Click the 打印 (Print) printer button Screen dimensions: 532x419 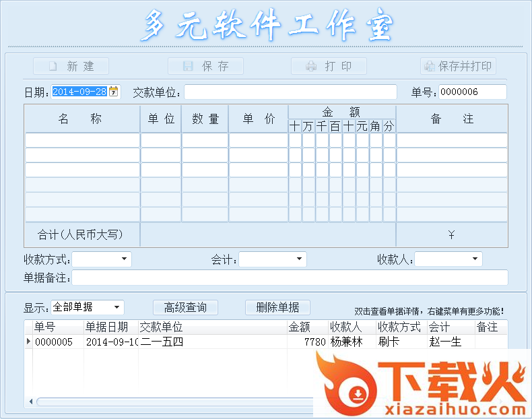click(329, 66)
